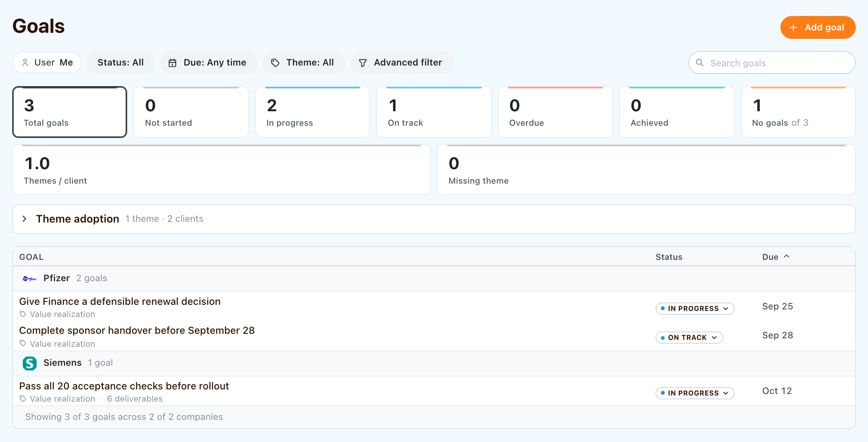Click theme tag icon under sponsor handover goal
Screen dimensions: 868x442
[23, 343]
